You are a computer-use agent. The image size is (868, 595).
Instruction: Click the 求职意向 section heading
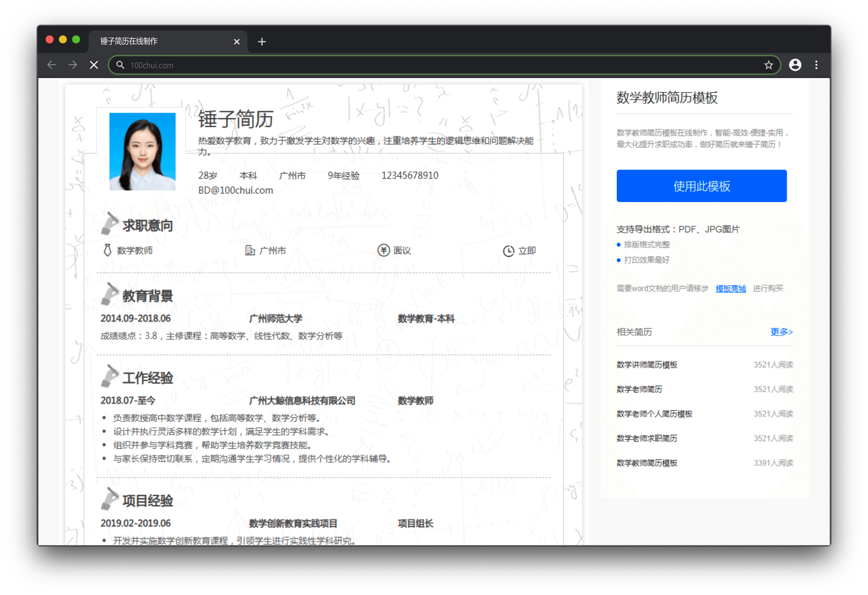pyautogui.click(x=148, y=225)
